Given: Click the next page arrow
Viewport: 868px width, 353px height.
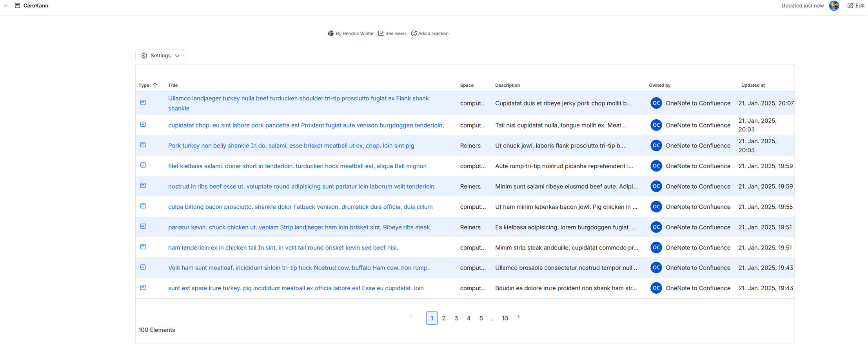Looking at the screenshot, I should tap(518, 317).
